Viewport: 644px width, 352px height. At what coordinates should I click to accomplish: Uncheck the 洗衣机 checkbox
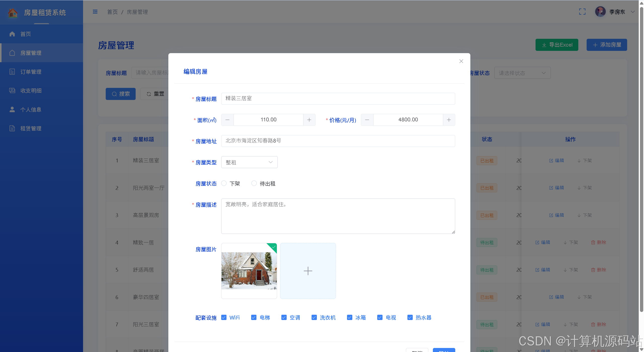point(314,318)
